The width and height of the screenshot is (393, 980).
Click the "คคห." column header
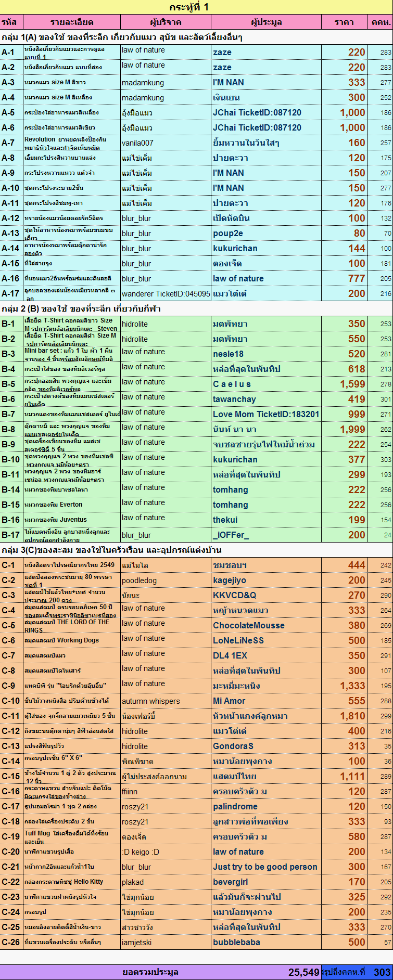point(381,22)
